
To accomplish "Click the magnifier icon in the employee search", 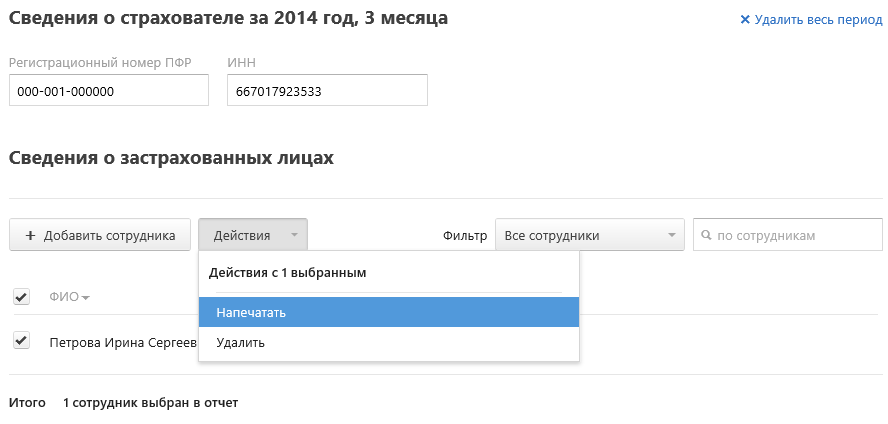I will point(708,236).
